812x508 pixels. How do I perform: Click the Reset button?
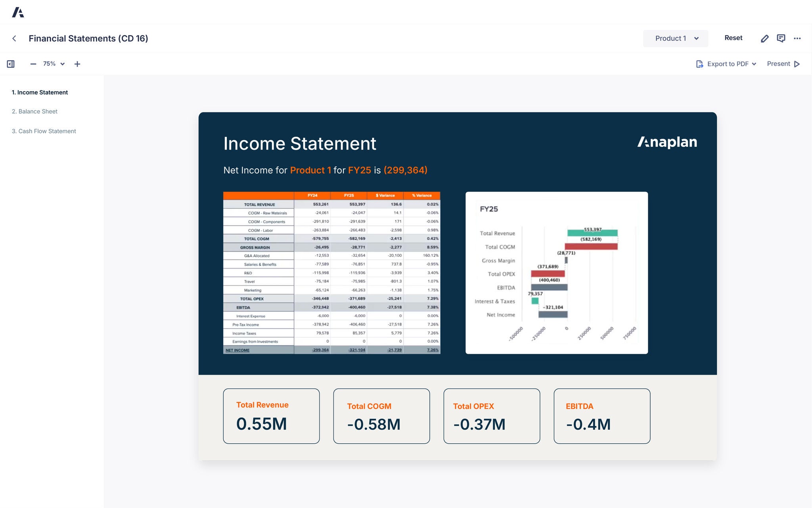[x=733, y=38]
